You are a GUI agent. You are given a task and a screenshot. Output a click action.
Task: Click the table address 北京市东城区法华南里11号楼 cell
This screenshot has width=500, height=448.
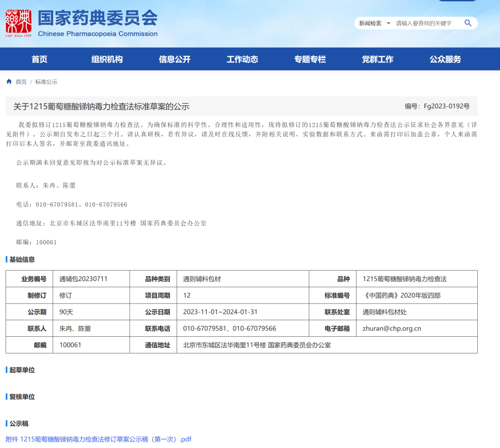pyautogui.click(x=327, y=345)
